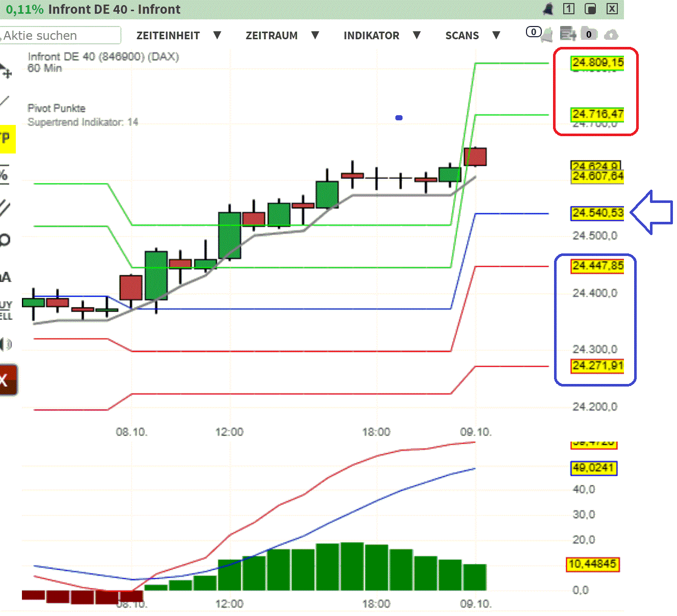
Task: Expand the ZEITRAUM dropdown
Action: tap(272, 36)
